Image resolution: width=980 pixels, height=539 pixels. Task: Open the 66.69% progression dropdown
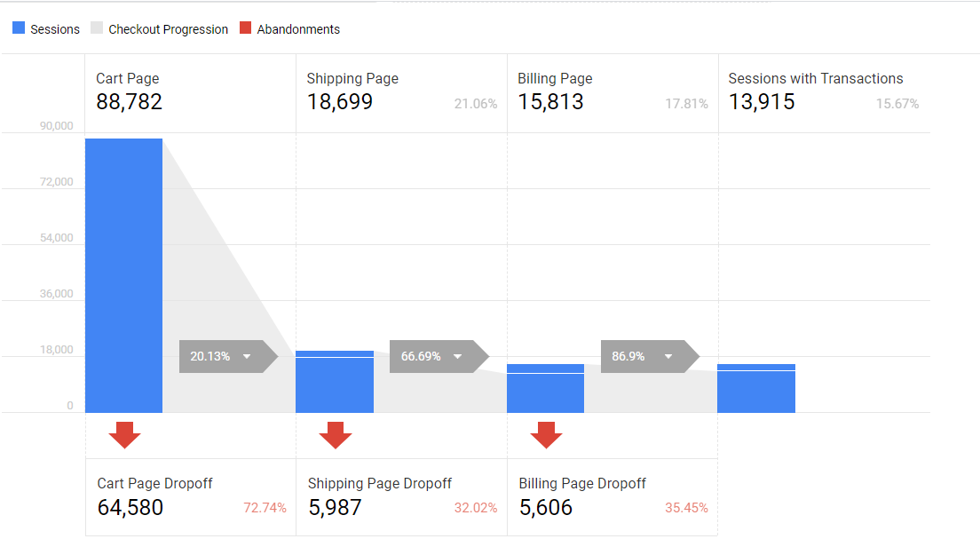point(457,356)
